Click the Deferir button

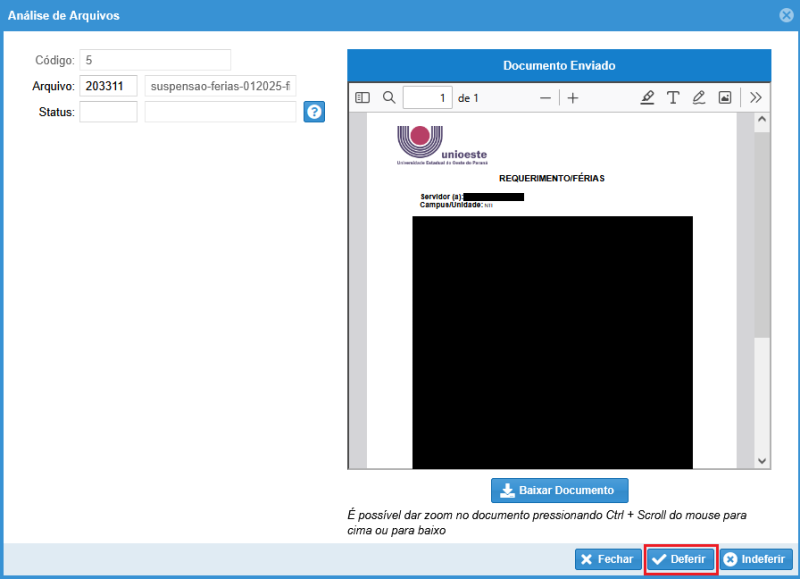point(680,559)
